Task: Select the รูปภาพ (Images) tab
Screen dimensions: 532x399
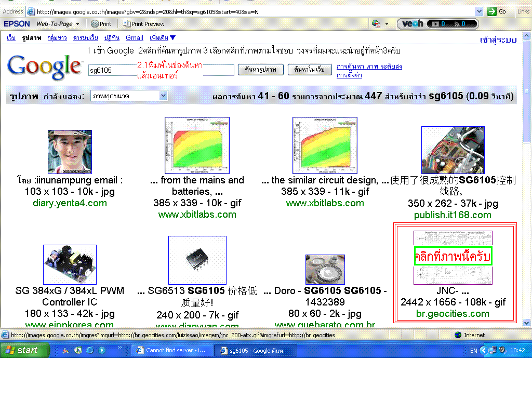Action: (32, 37)
